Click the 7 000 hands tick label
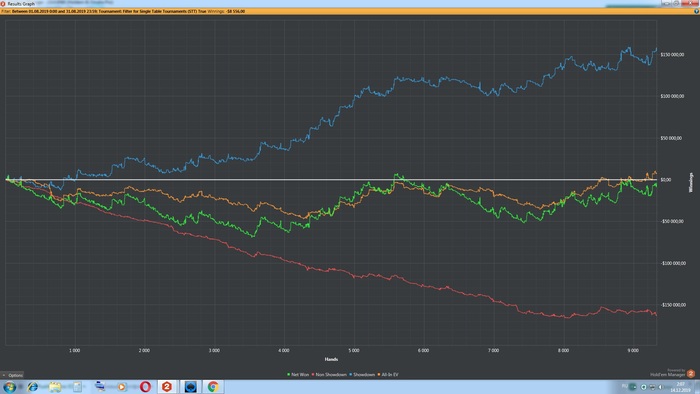This screenshot has height=394, width=700. (x=493, y=351)
